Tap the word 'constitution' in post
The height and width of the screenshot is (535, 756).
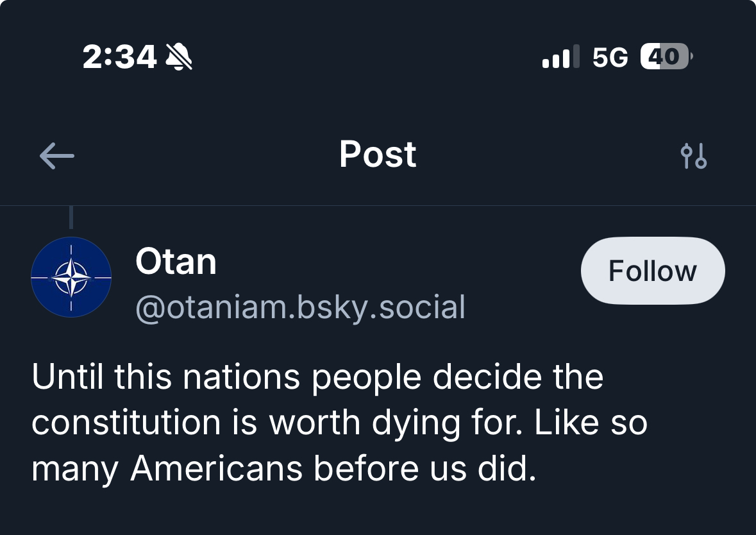(126, 423)
